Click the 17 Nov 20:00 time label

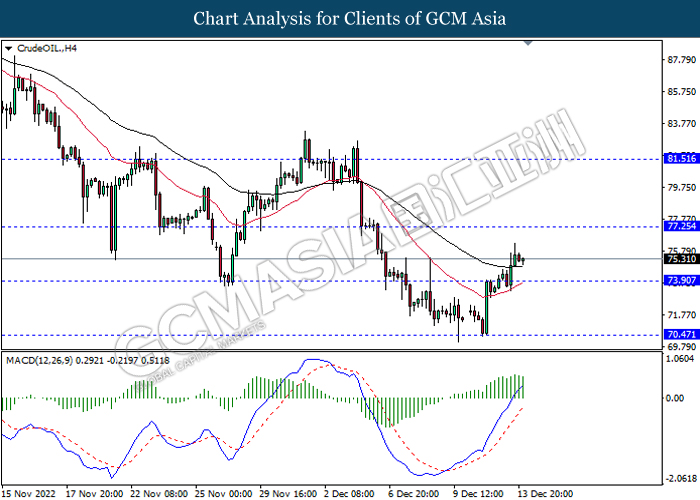pos(95,494)
